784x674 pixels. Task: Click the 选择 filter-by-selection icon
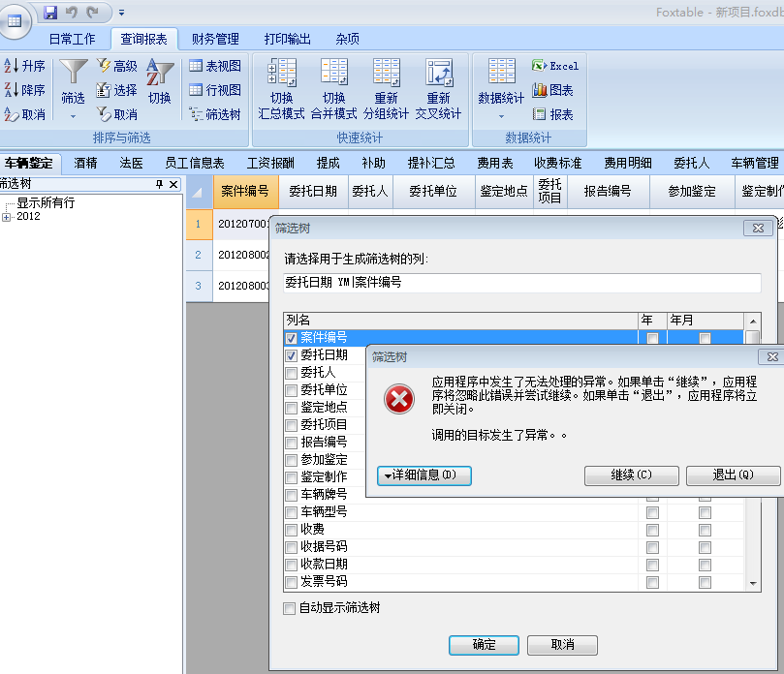(x=104, y=90)
